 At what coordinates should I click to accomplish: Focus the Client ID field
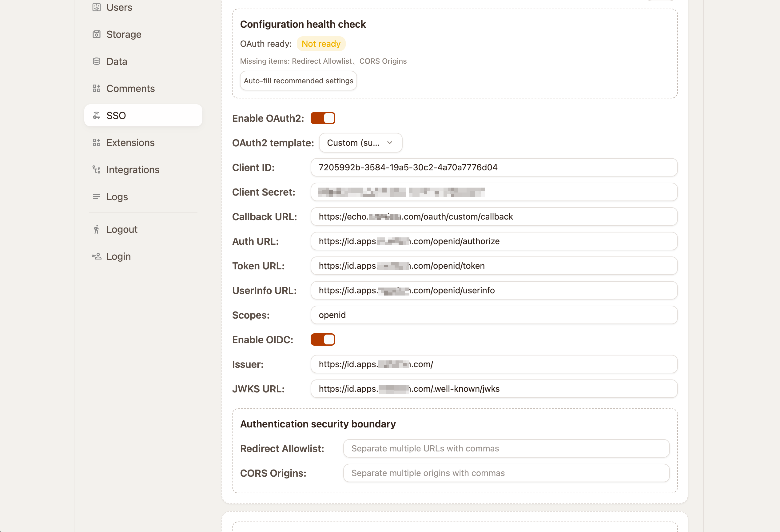(x=494, y=167)
